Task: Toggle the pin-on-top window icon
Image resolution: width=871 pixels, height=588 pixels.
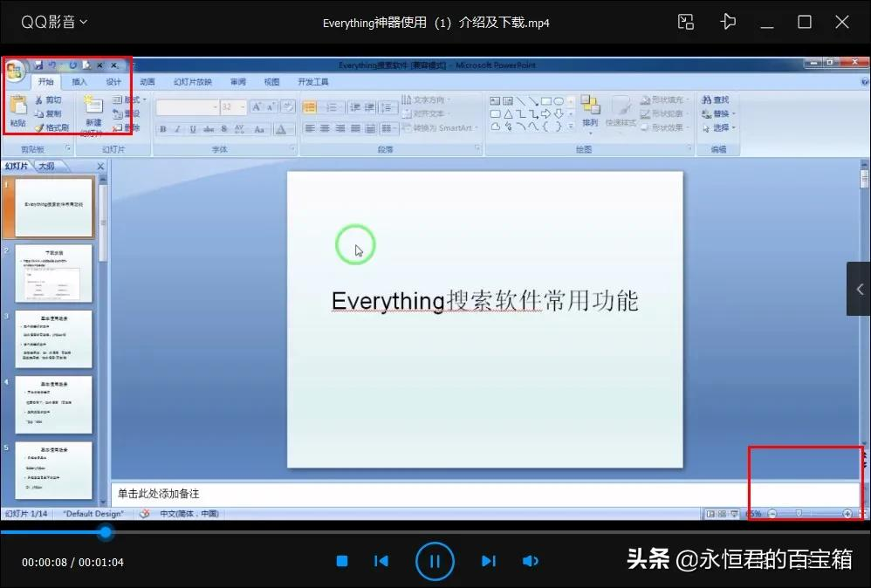Action: pos(728,22)
